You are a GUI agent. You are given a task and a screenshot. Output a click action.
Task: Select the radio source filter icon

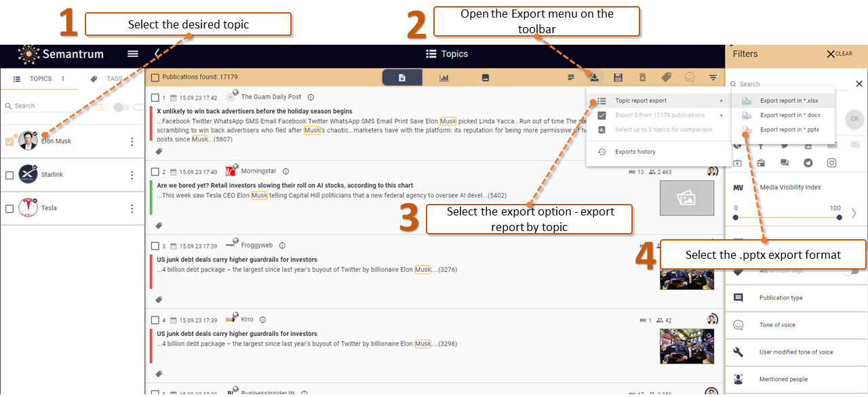761,163
